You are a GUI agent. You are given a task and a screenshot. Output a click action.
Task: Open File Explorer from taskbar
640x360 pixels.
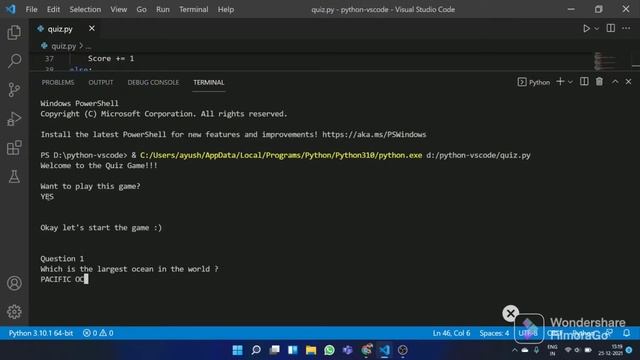click(x=311, y=350)
